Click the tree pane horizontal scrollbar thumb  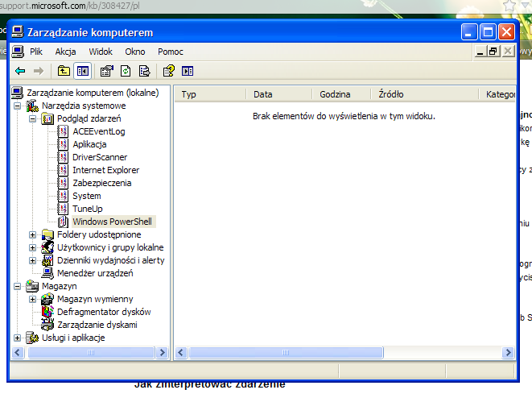(x=91, y=353)
